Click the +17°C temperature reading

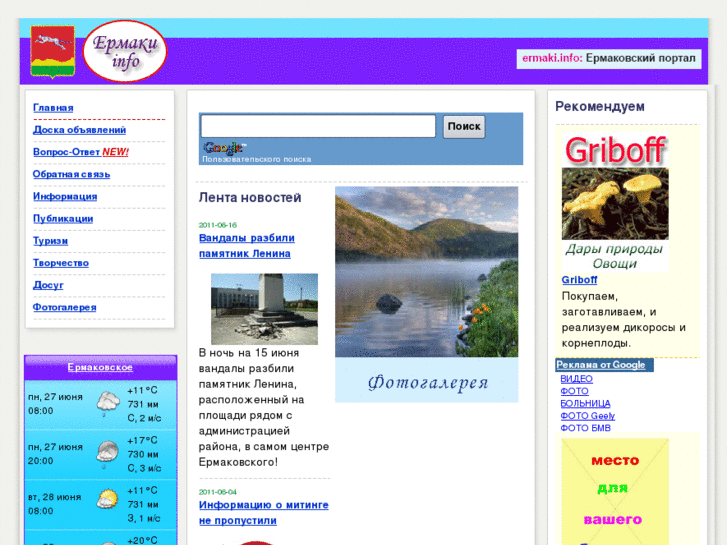tap(142, 440)
